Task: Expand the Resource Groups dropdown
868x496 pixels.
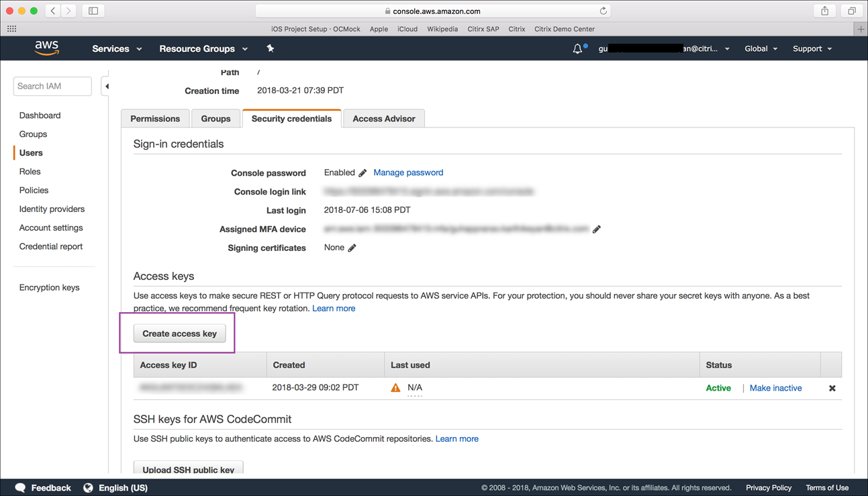Action: coord(203,48)
